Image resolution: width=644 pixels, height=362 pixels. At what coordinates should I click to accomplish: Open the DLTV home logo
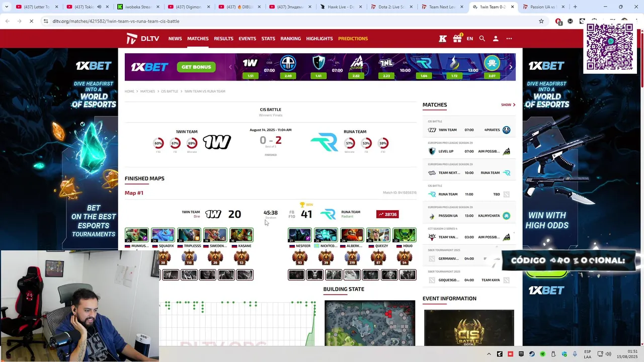click(143, 39)
